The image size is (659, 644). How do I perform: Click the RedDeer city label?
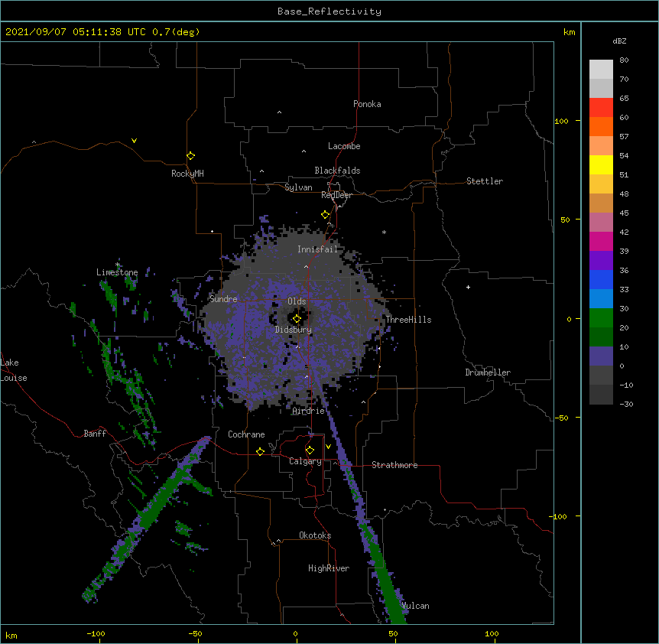[336, 195]
